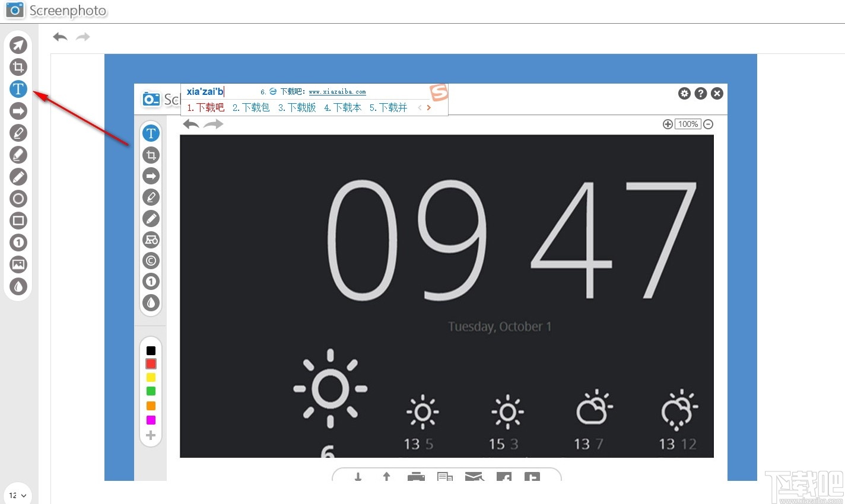Click the numbered marker inside the embedded screenshot
845x504 pixels.
pyautogui.click(x=151, y=282)
